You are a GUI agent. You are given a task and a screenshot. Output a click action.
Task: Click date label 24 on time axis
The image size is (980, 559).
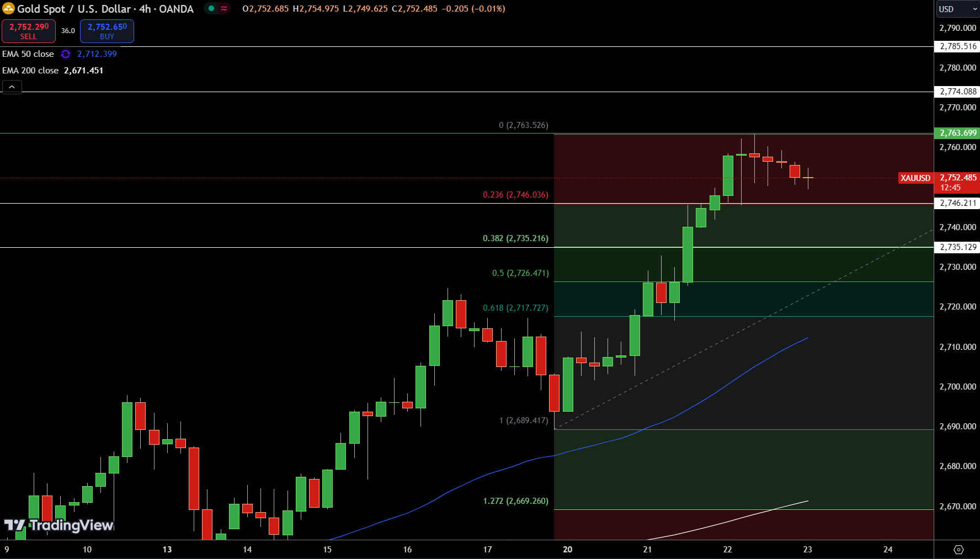point(888,550)
